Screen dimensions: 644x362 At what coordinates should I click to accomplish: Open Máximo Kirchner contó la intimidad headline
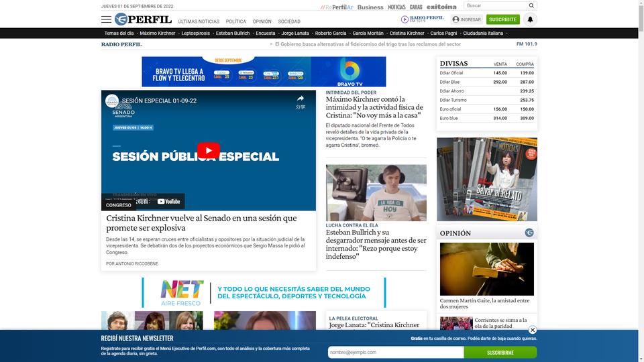(x=374, y=107)
